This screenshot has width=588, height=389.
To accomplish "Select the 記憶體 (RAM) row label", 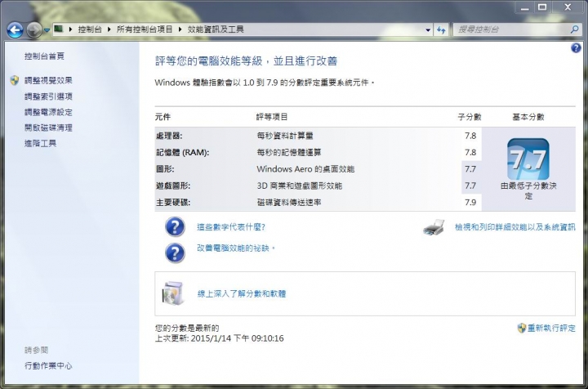I will (x=183, y=153).
